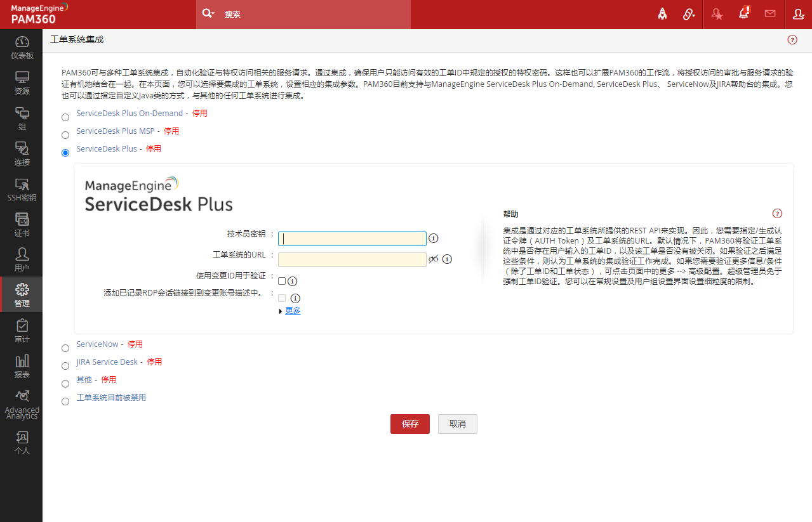Select the ServiceNow radio button
Image resolution: width=812 pixels, height=522 pixels.
point(65,348)
